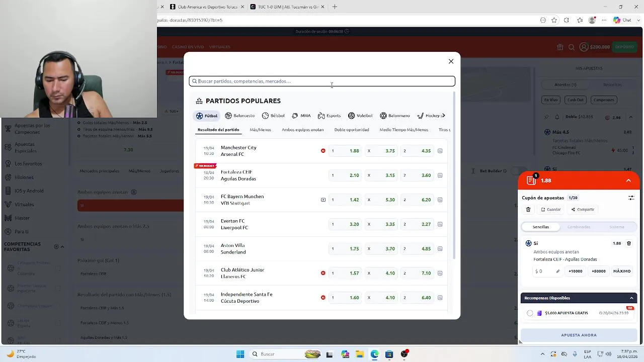Open the site search magnifier icon
644x362 pixels.
pos(572,47)
